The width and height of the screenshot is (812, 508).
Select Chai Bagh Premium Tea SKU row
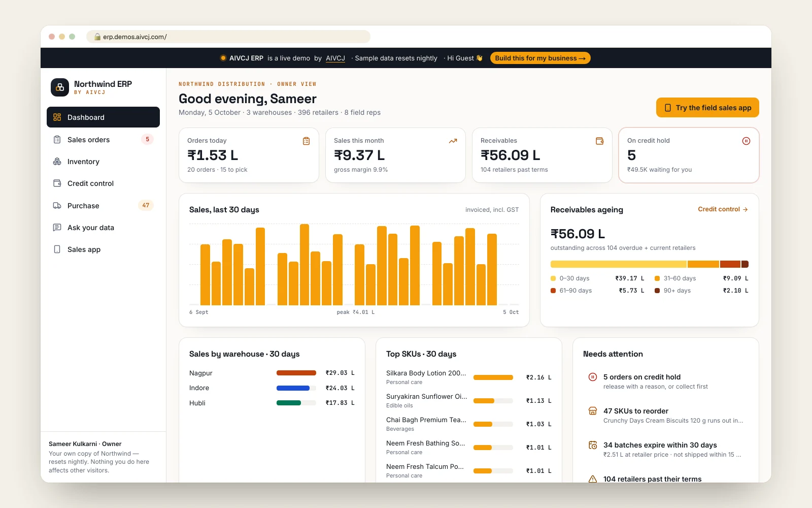pyautogui.click(x=468, y=424)
